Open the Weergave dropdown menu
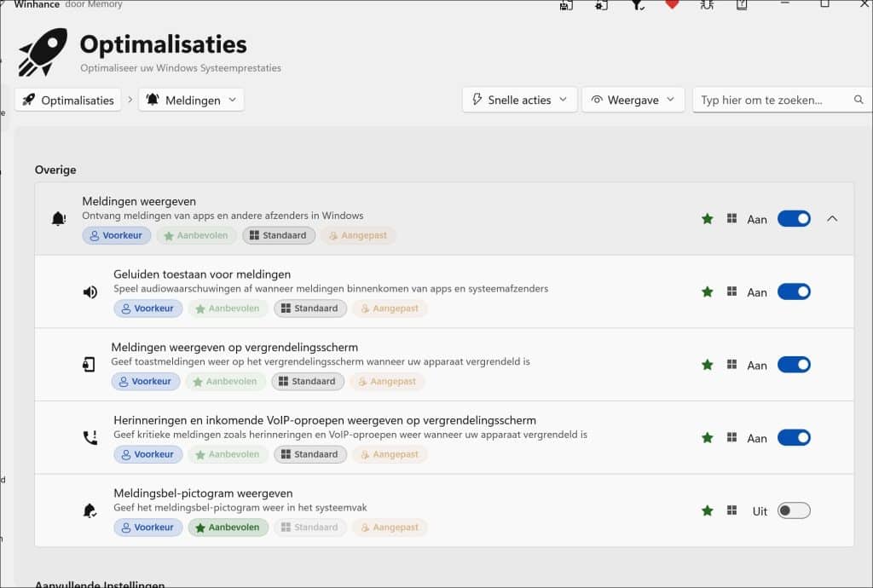 pyautogui.click(x=633, y=100)
